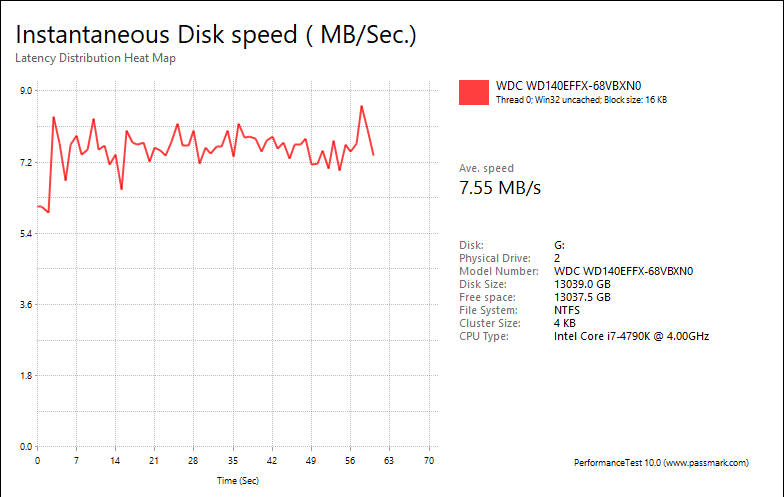The height and width of the screenshot is (497, 784).
Task: Click the Intel Core i7-4790K CPU type value
Action: point(631,336)
